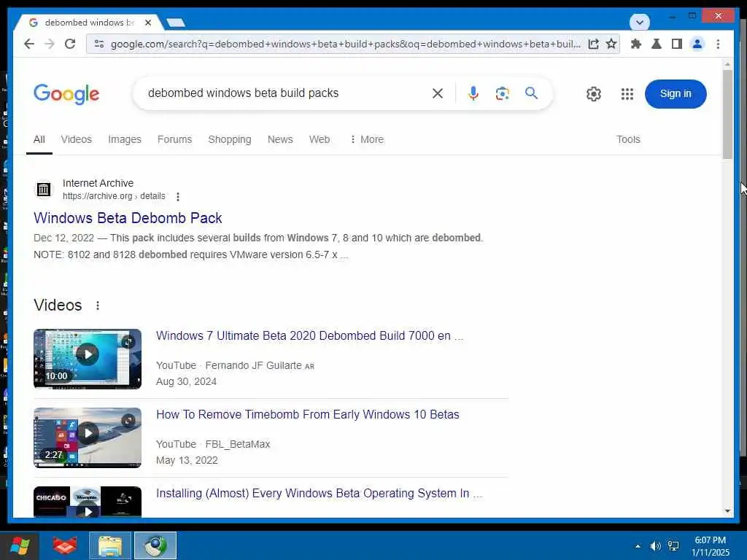
Task: Open the Extensions puzzle icon
Action: pos(636,44)
